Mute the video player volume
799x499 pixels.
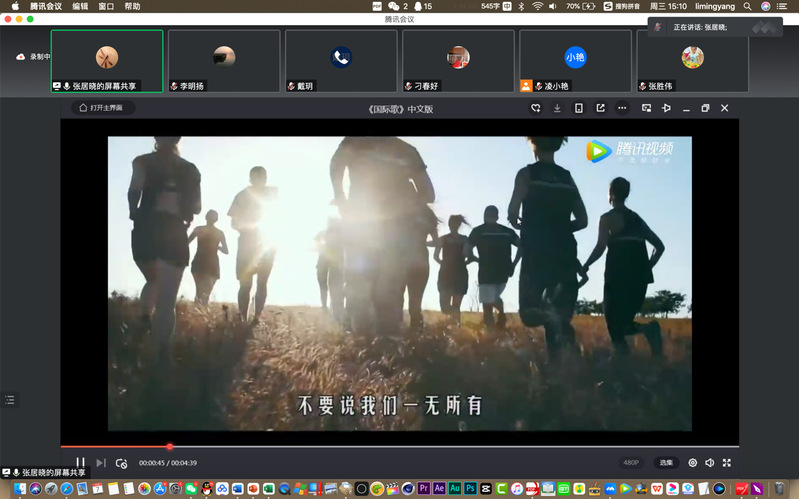point(709,463)
